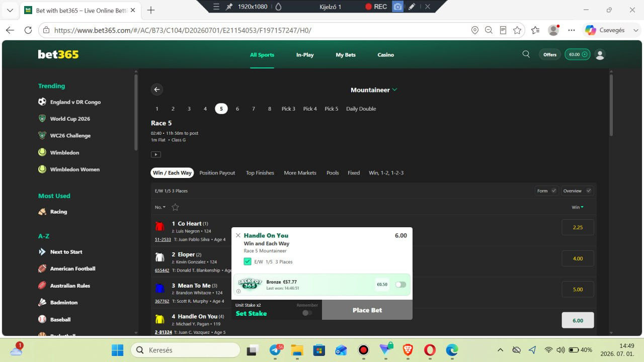Open File Explorer from the taskbar
644x362 pixels.
[x=297, y=350]
